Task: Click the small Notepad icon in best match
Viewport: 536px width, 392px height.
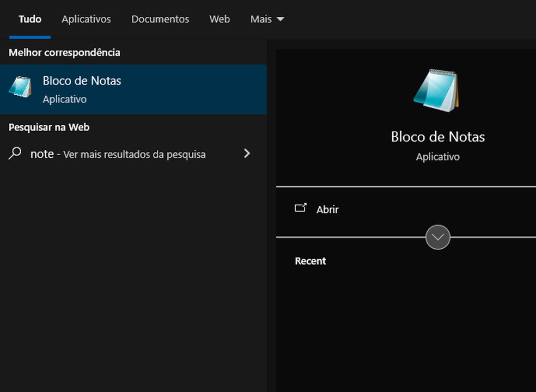Action: 21,88
